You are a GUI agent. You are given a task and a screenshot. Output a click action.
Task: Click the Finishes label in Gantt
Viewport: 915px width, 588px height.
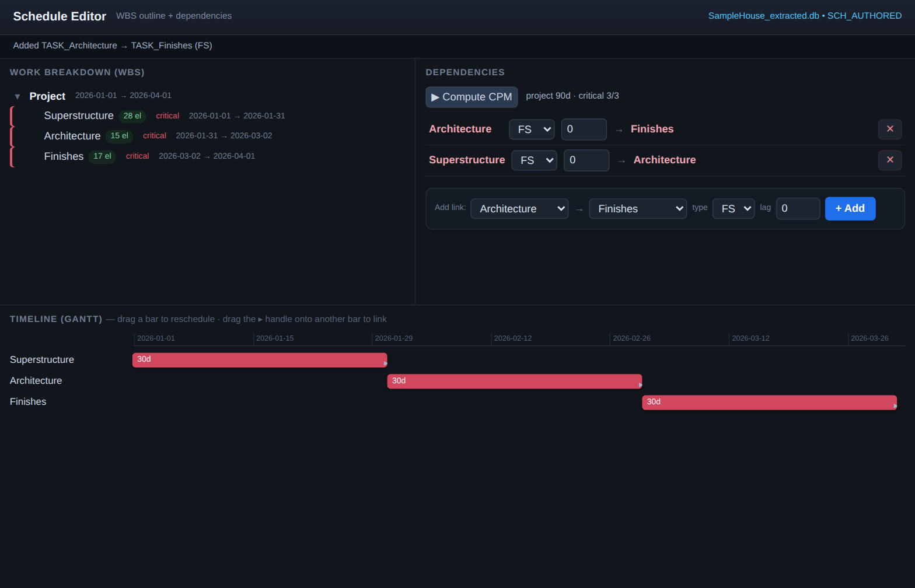coord(28,402)
